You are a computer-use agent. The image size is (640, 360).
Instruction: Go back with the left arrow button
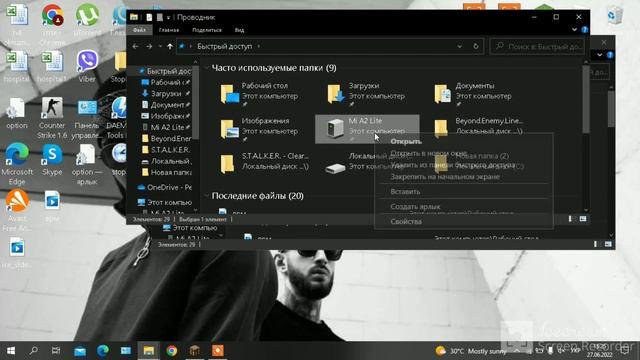click(x=136, y=47)
